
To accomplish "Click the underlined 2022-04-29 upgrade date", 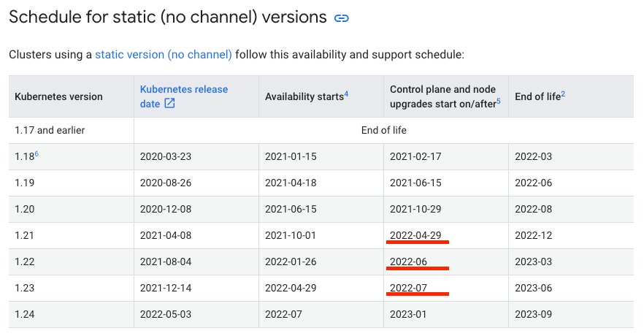I will coord(415,235).
